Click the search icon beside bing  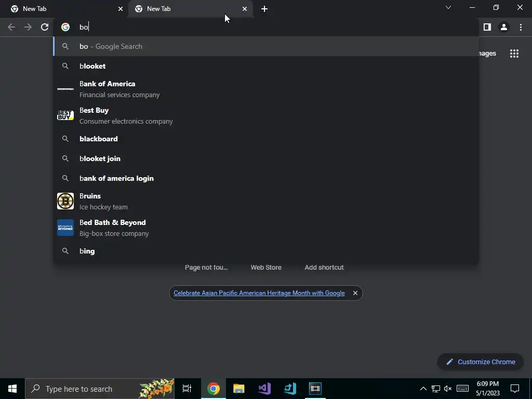click(65, 251)
